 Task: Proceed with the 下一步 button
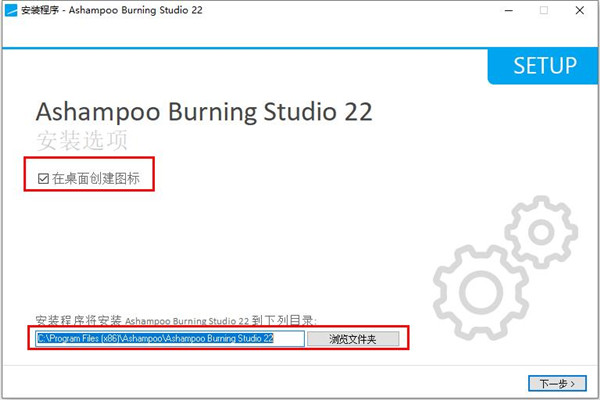556,384
